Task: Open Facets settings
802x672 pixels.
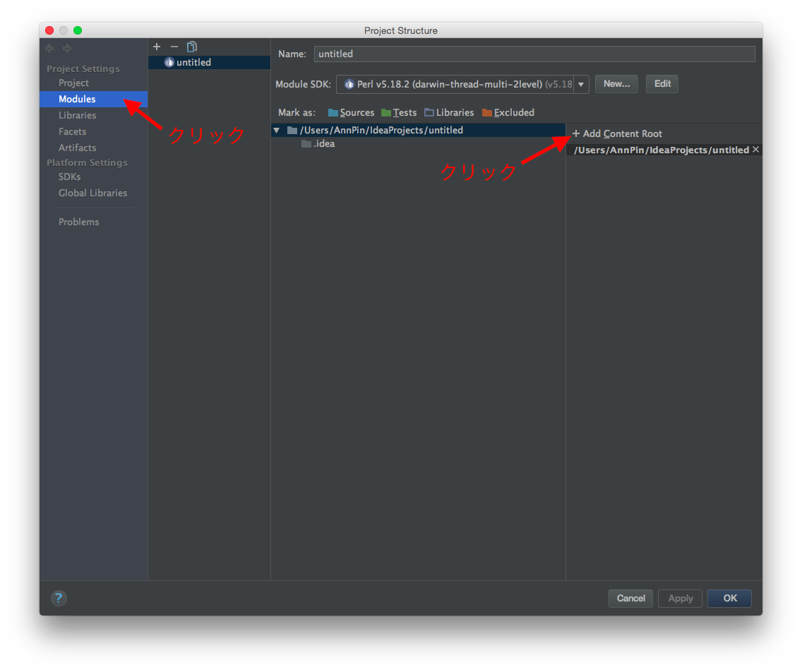Action: point(73,131)
